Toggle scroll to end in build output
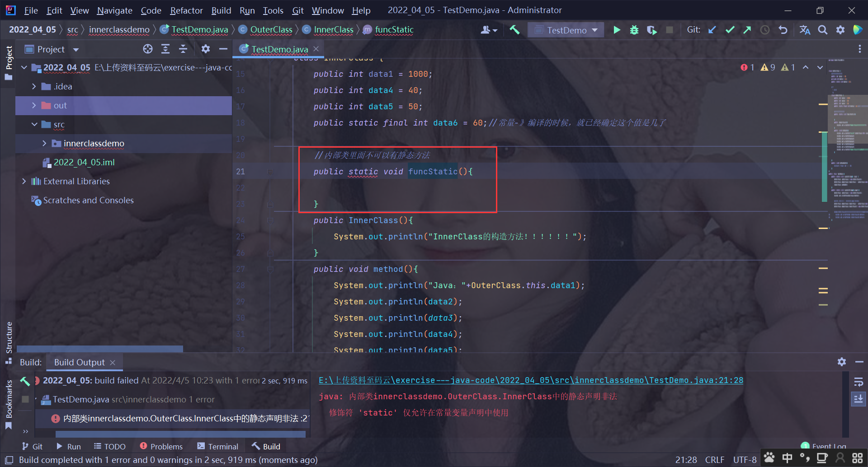 pyautogui.click(x=859, y=399)
